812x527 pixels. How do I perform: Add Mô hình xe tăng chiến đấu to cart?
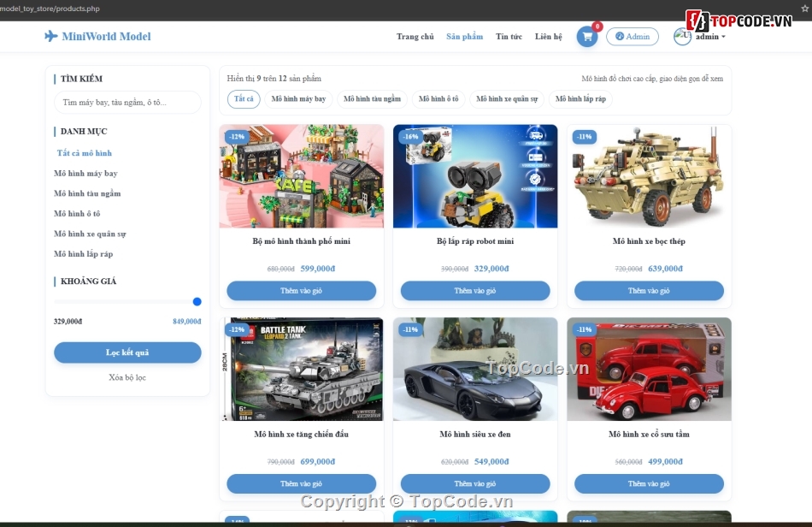[x=302, y=483]
